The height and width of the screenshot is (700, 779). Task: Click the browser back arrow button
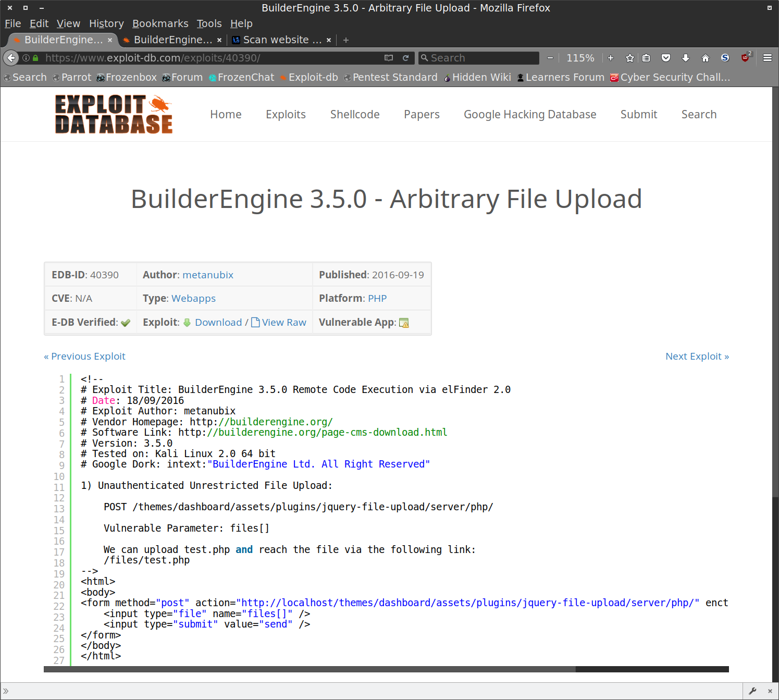11,58
